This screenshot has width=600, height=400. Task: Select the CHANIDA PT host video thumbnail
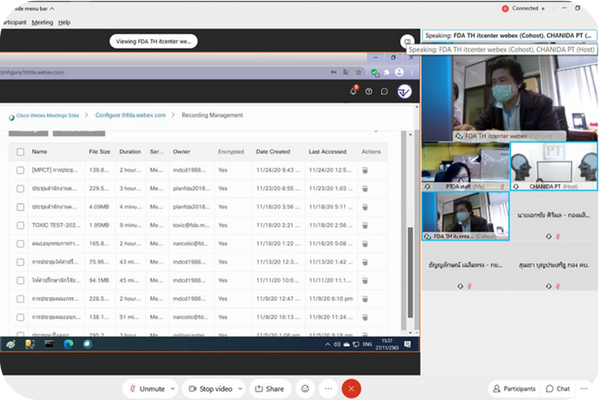click(x=554, y=166)
